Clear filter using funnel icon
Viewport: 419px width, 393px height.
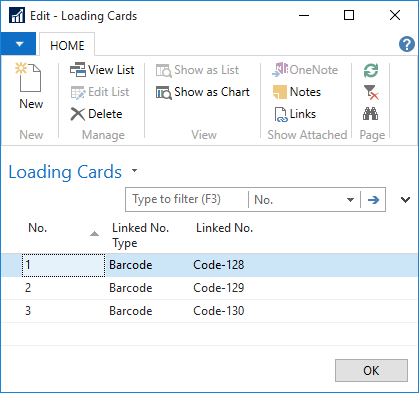pos(371,92)
